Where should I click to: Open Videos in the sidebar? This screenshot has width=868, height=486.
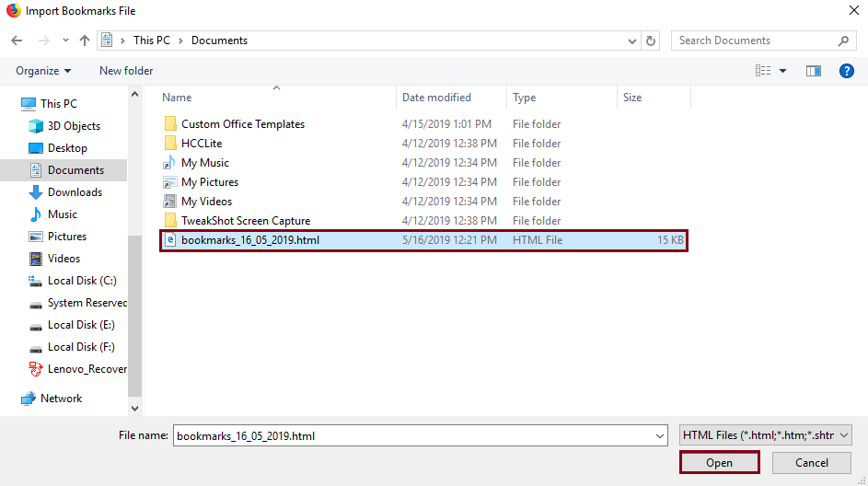coord(64,259)
